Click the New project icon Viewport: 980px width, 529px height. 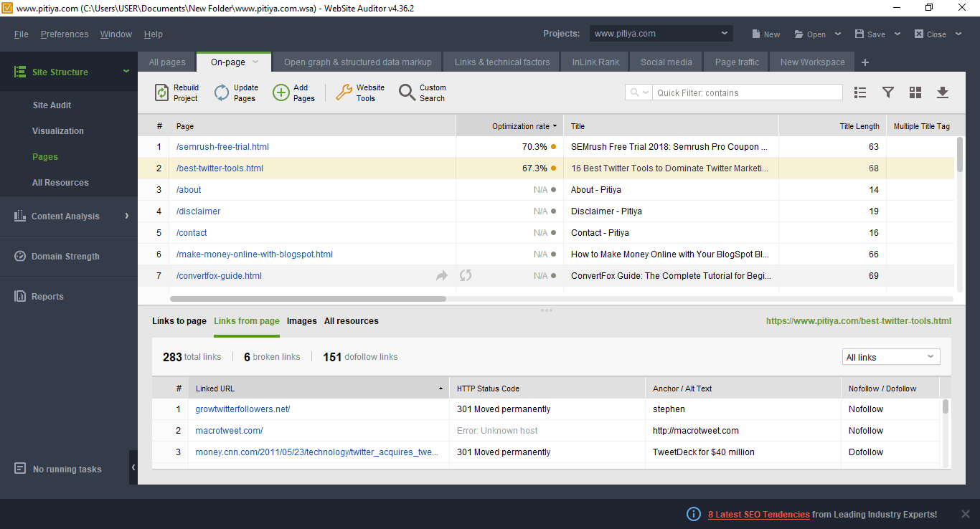coord(756,34)
